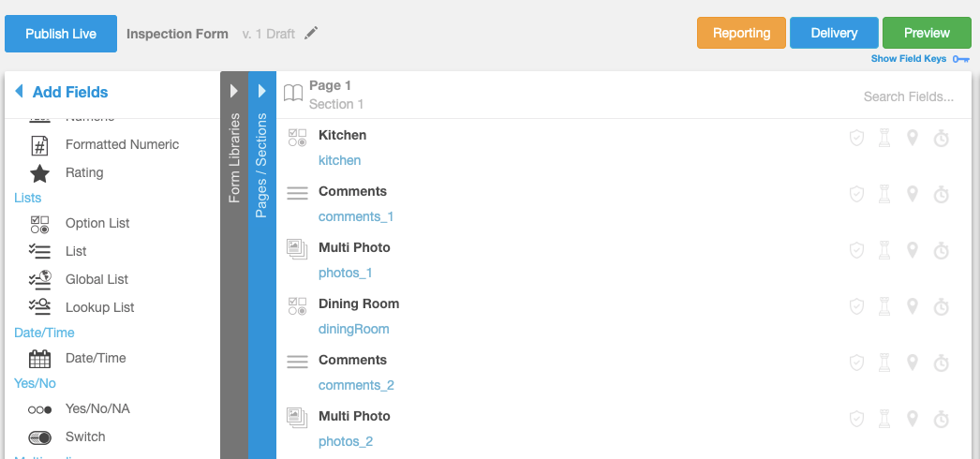Add a Date/Time calendar field
Screen dimensions: 980x459
coord(95,359)
